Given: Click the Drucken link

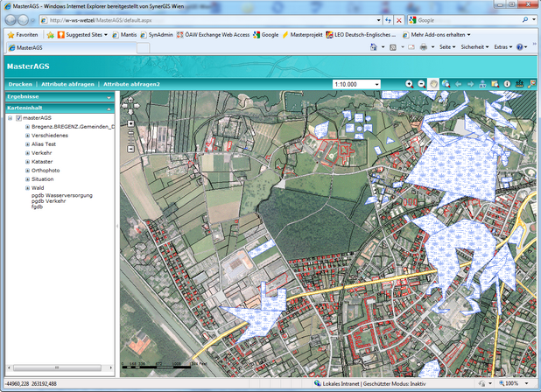Looking at the screenshot, I should [20, 84].
